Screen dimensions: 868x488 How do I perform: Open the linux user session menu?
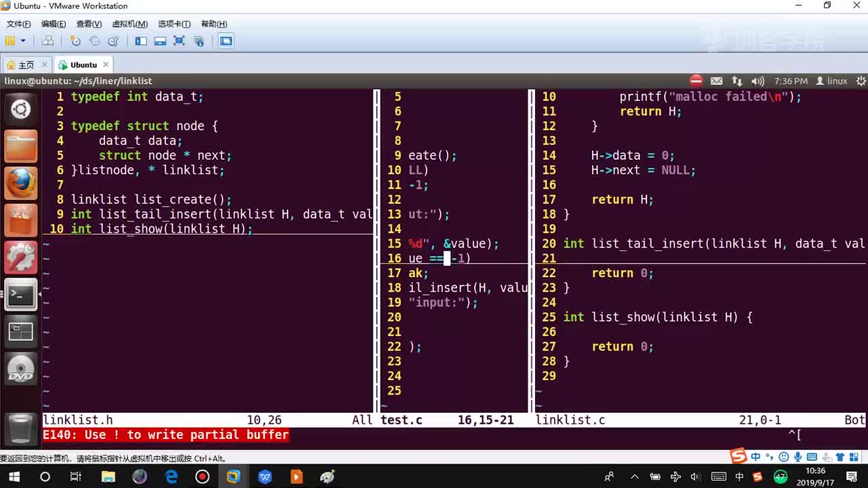pos(831,81)
